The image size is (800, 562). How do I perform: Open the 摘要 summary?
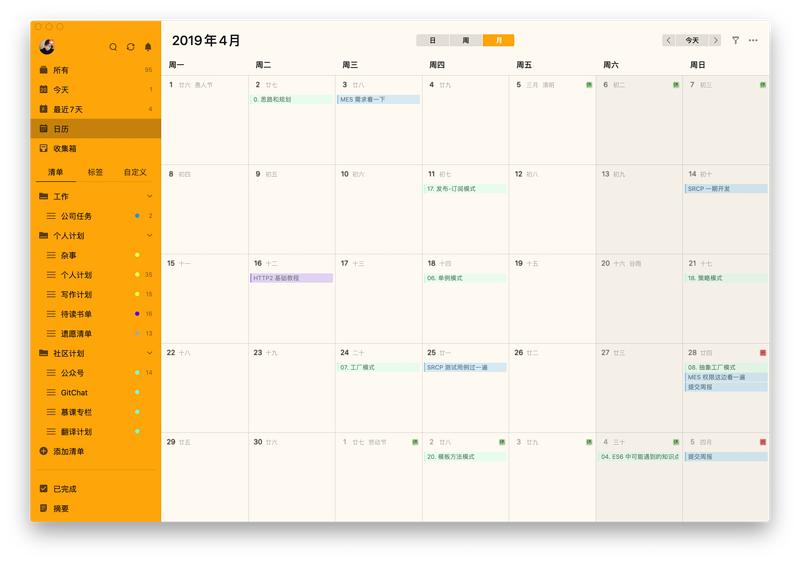pos(96,508)
